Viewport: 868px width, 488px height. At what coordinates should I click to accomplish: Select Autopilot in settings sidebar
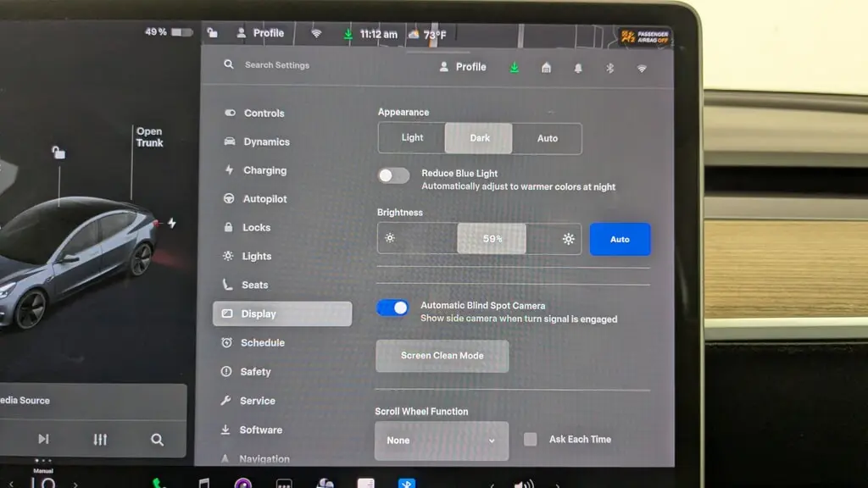[264, 199]
